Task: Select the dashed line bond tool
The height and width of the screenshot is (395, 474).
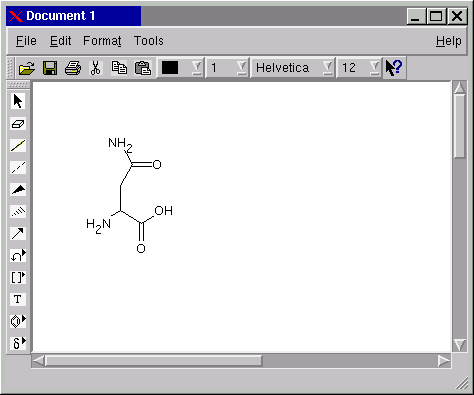Action: coord(18,167)
